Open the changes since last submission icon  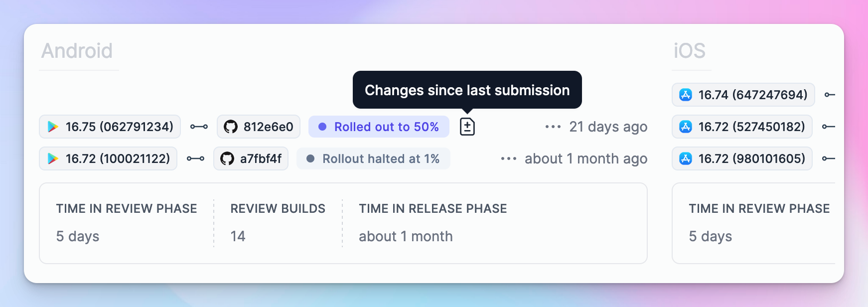pos(467,127)
